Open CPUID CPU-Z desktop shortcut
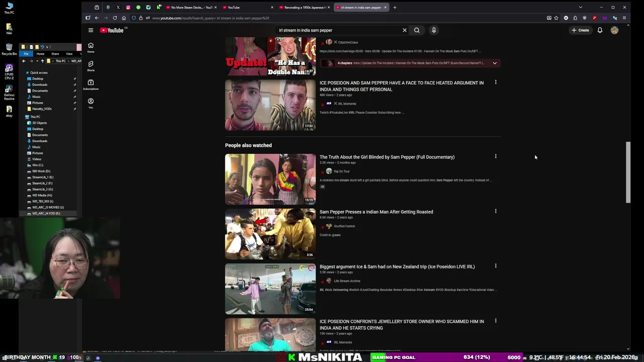Screen dimensions: 644x362 9,71
